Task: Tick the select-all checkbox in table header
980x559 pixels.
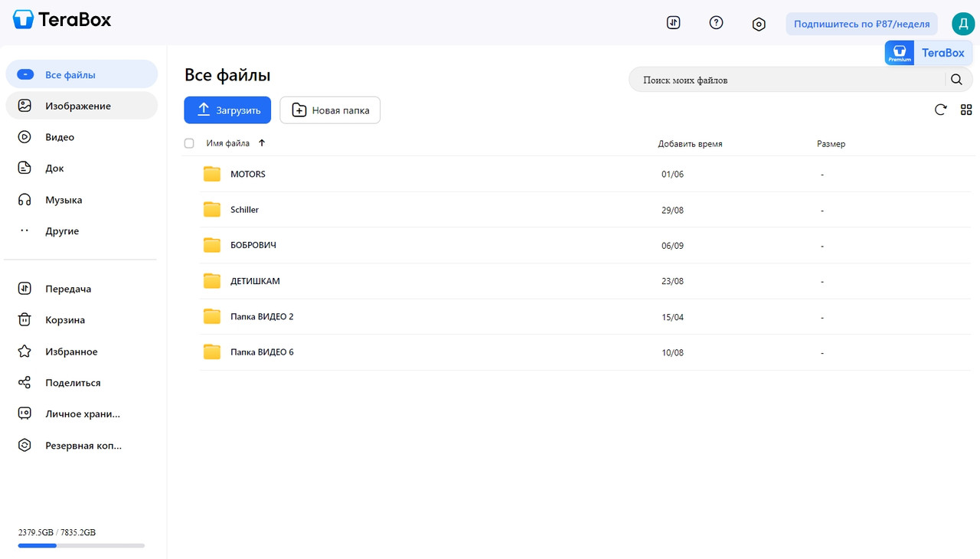Action: pos(189,143)
